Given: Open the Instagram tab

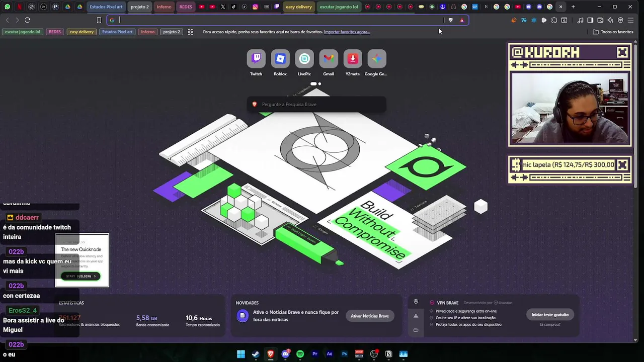Looking at the screenshot, I should tap(255, 7).
